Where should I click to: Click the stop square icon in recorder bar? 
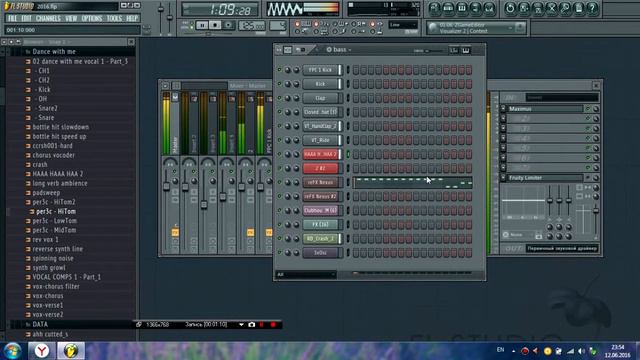[262, 324]
